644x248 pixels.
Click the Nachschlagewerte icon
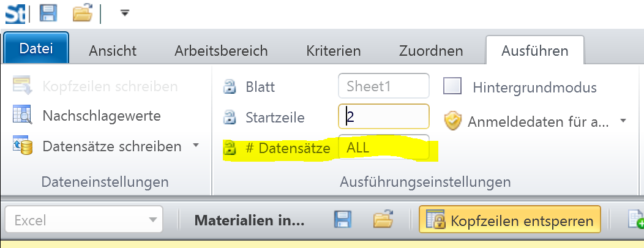coord(22,115)
